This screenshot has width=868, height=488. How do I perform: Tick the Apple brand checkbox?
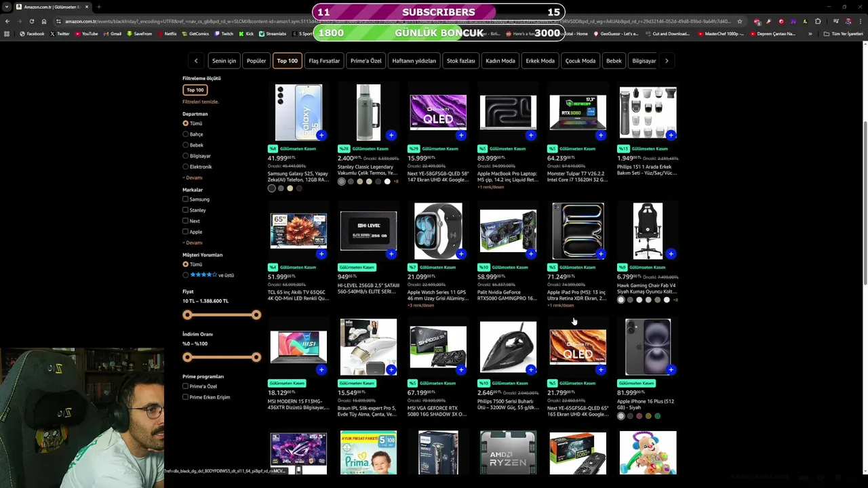pos(186,232)
